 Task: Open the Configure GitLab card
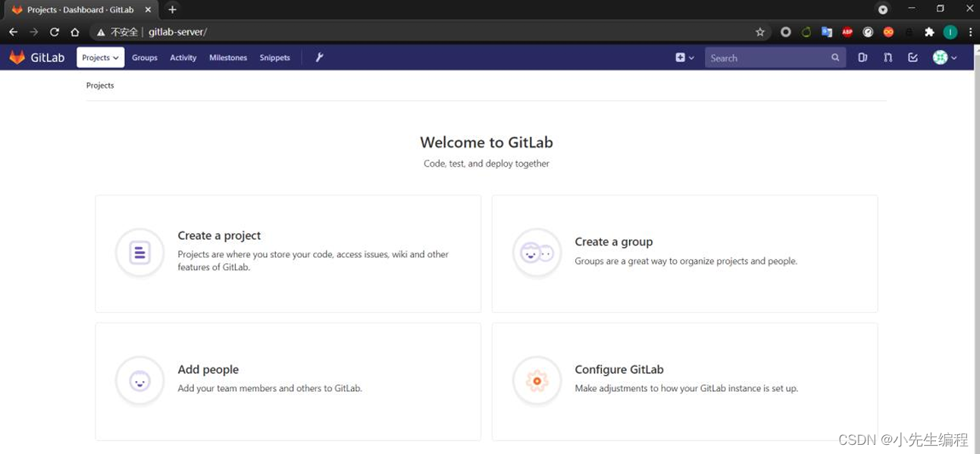684,381
